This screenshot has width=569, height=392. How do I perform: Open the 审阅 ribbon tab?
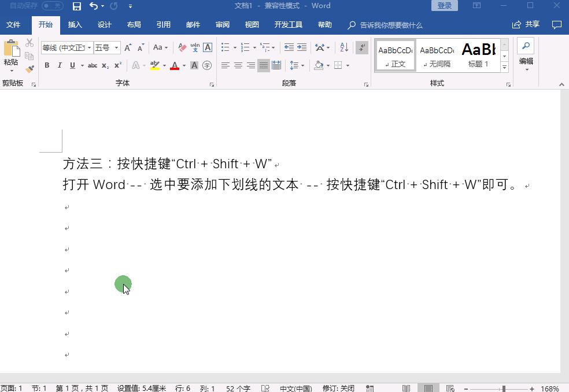click(x=223, y=24)
